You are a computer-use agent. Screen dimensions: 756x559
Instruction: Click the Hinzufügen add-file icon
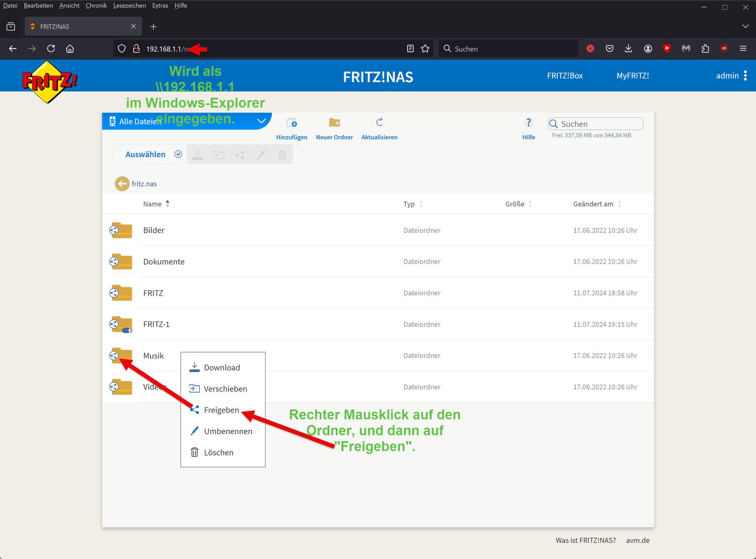[x=292, y=123]
